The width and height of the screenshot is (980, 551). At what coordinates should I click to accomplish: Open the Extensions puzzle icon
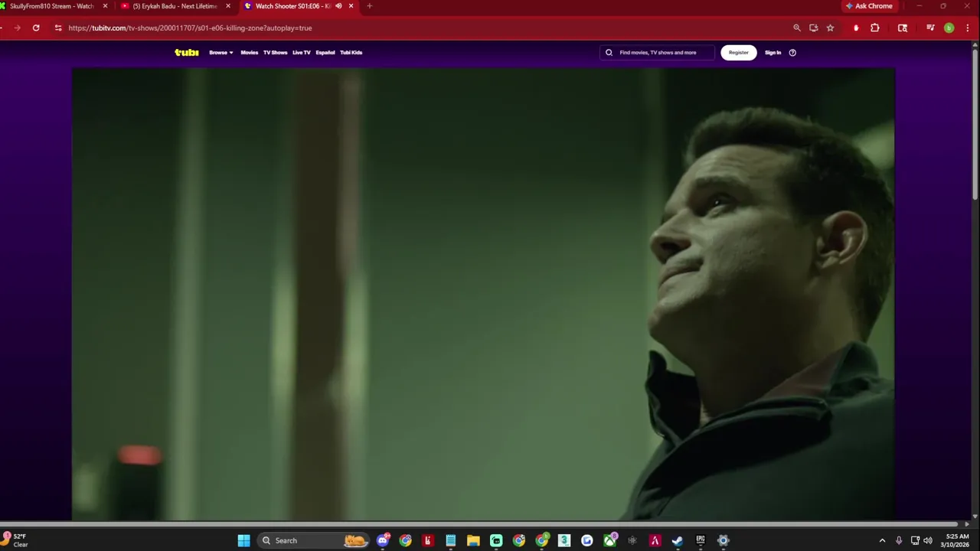[875, 28]
